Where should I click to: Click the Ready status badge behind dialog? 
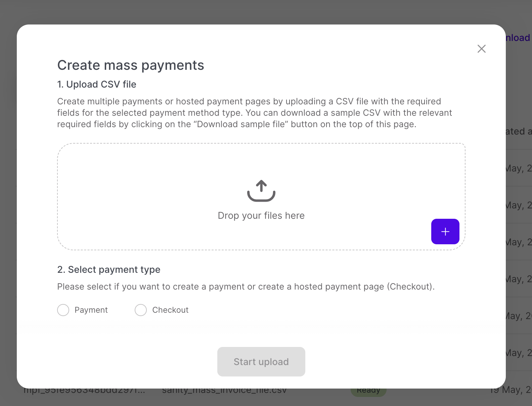[368, 391]
